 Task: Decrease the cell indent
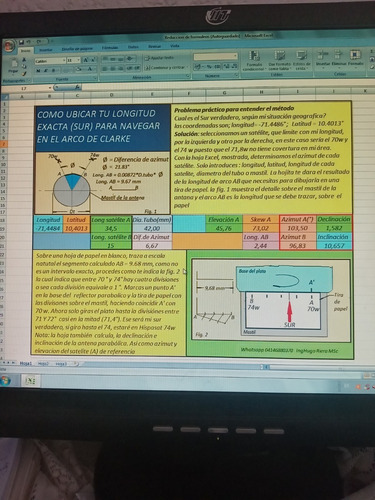point(129,68)
